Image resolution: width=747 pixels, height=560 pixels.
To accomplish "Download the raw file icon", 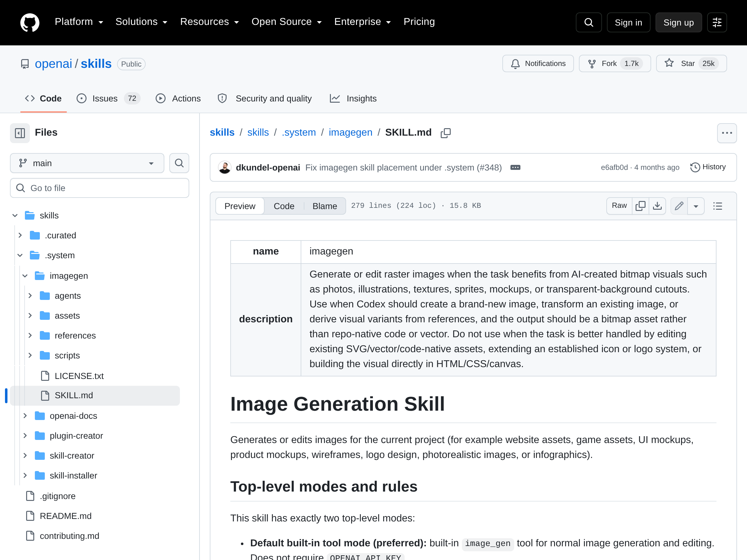I will point(657,206).
